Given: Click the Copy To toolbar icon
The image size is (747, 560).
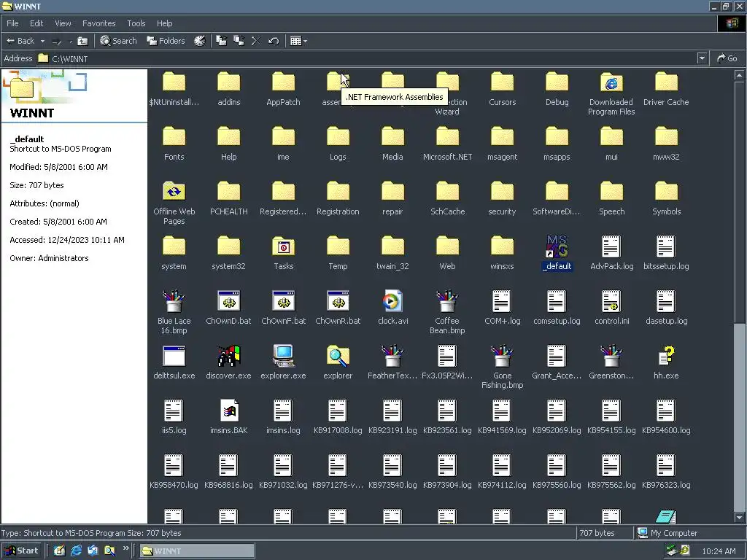Looking at the screenshot, I should pos(239,41).
